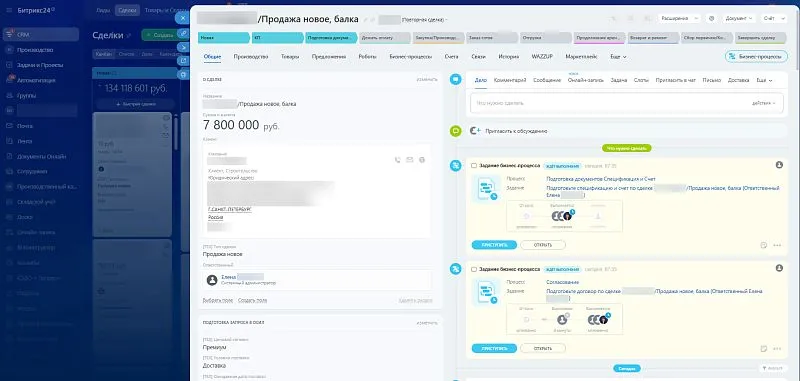Click the pencil edit icon beside deal title
The image size is (800, 381).
tap(365, 20)
